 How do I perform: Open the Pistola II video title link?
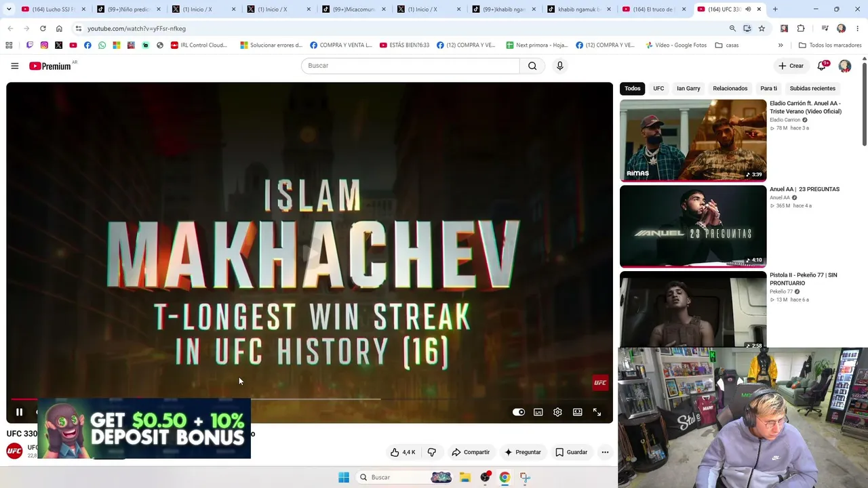click(804, 279)
